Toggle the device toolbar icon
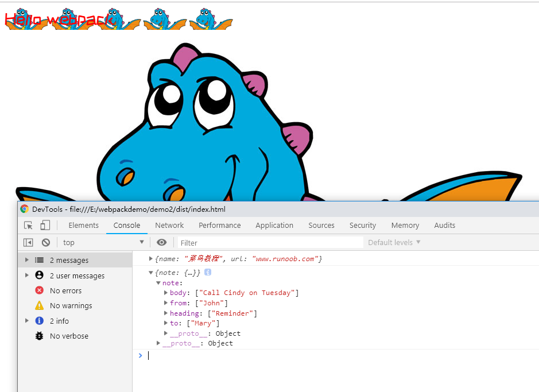Viewport: 539px width, 392px height. [45, 226]
